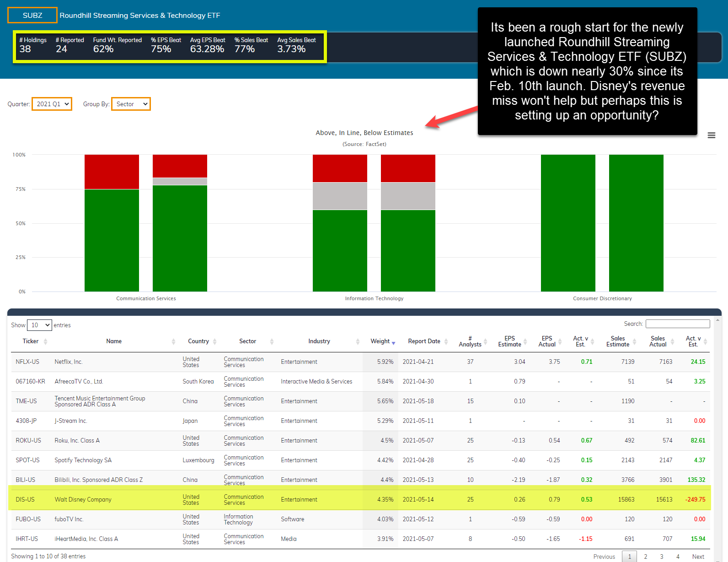Go to table page 4
Viewport: 728px width, 562px height.
pos(677,557)
